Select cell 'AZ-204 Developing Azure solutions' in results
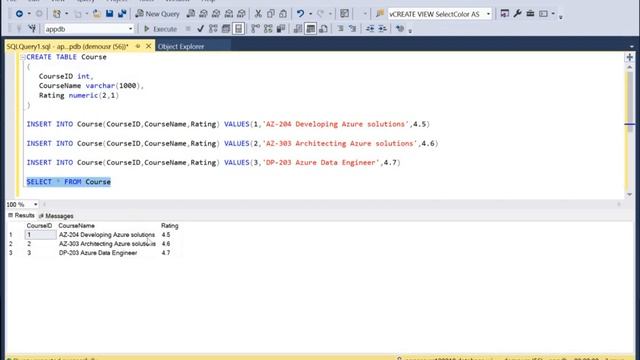Viewport: 640px width, 360px height. point(107,235)
